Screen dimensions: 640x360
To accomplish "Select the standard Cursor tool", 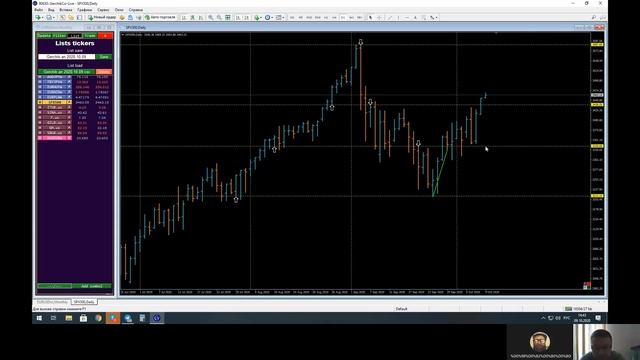I will [x=370, y=18].
